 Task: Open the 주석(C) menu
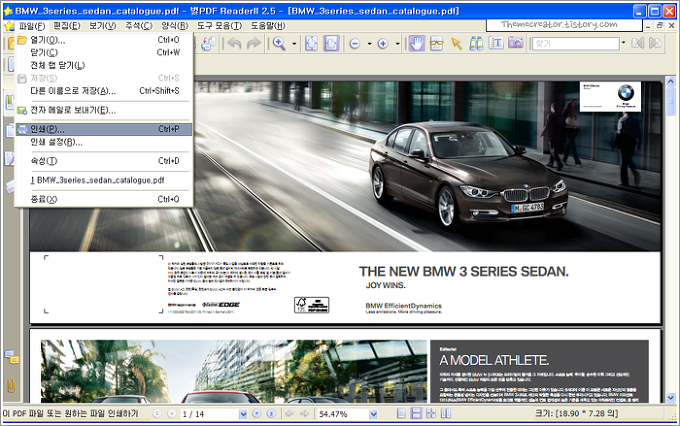click(x=139, y=26)
